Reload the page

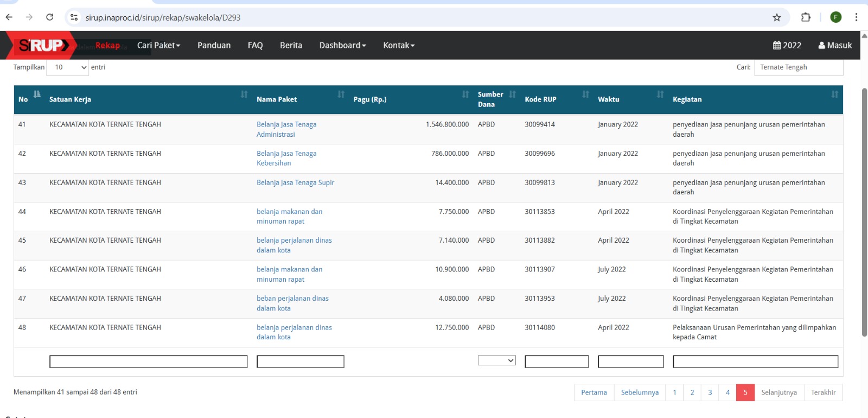(x=50, y=17)
